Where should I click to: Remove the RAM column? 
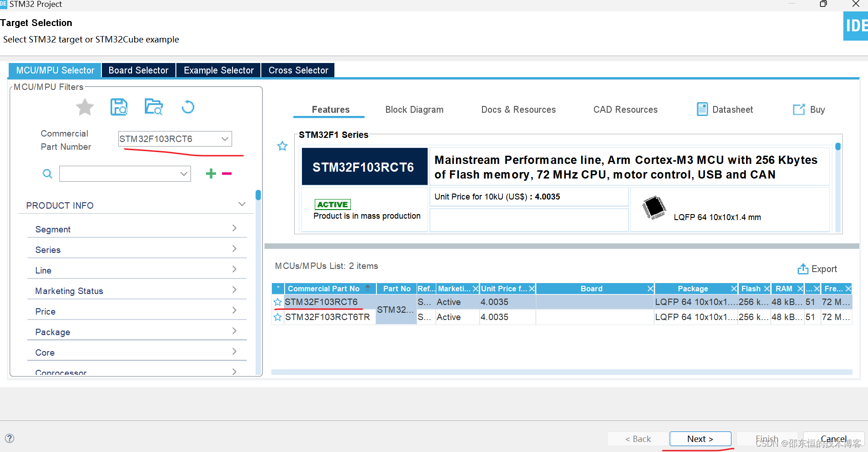click(x=800, y=289)
